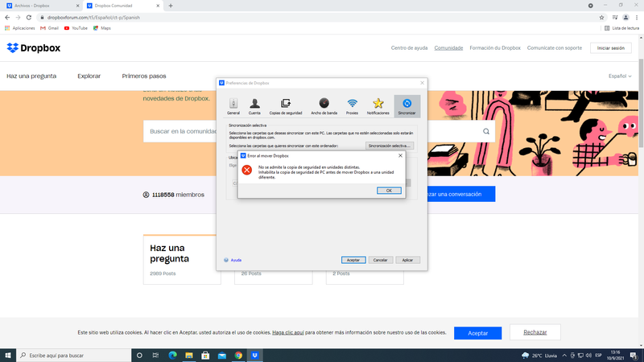Click the Iniciar sesión button
The image size is (644, 362).
(611, 48)
